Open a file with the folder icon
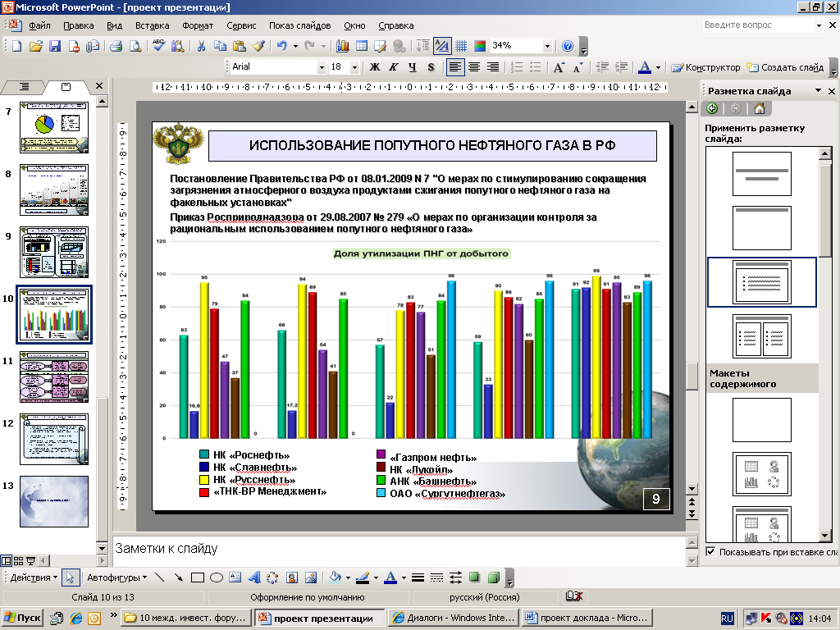The height and width of the screenshot is (630, 840). [35, 46]
